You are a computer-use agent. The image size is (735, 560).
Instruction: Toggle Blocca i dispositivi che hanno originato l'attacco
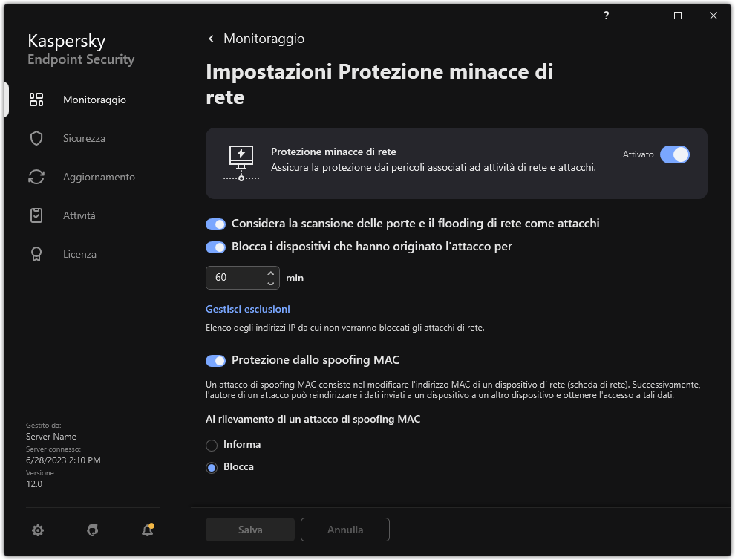coord(215,247)
